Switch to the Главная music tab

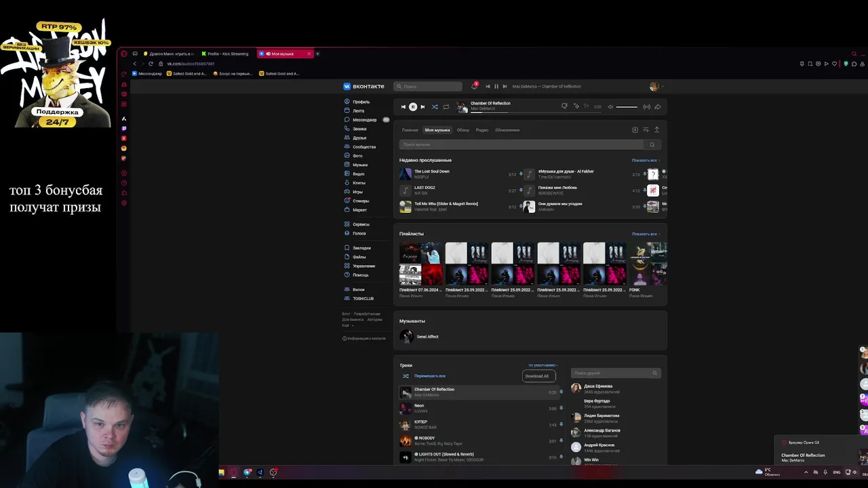click(x=410, y=129)
